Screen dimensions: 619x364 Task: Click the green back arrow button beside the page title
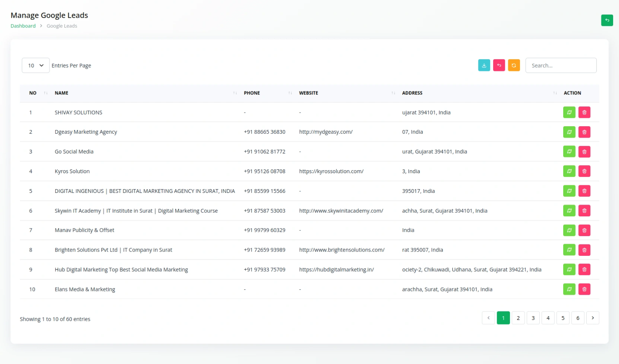(x=607, y=20)
